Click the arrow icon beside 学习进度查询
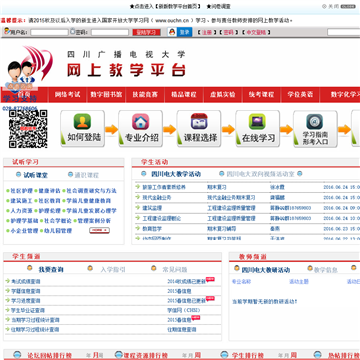The height and width of the screenshot is (360, 360). (8, 300)
